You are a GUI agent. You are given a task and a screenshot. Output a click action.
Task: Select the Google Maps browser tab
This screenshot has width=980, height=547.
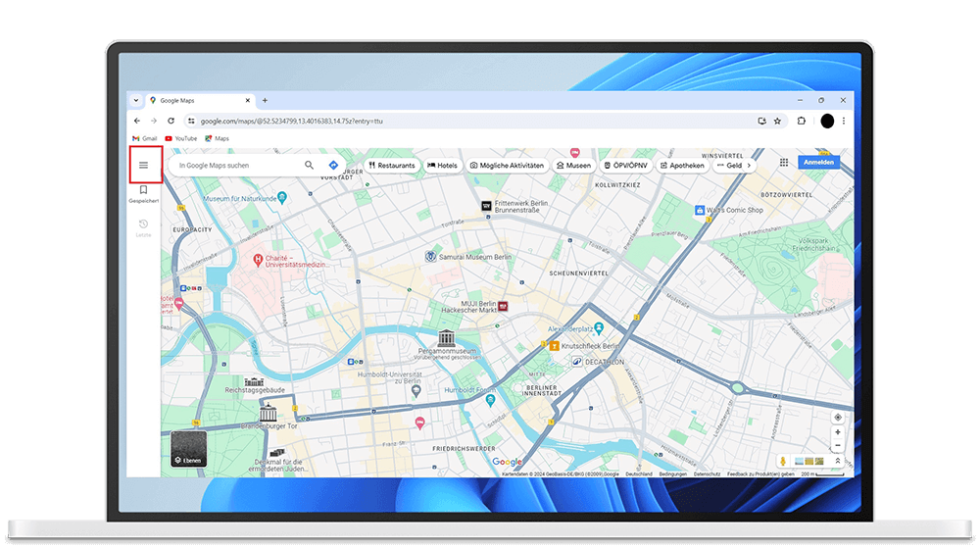(x=199, y=100)
